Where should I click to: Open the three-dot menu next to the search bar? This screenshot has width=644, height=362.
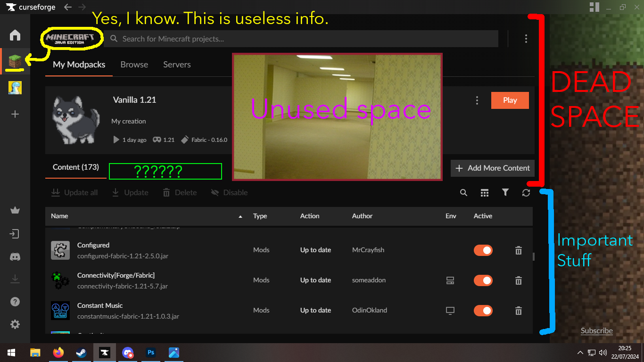tap(526, 39)
